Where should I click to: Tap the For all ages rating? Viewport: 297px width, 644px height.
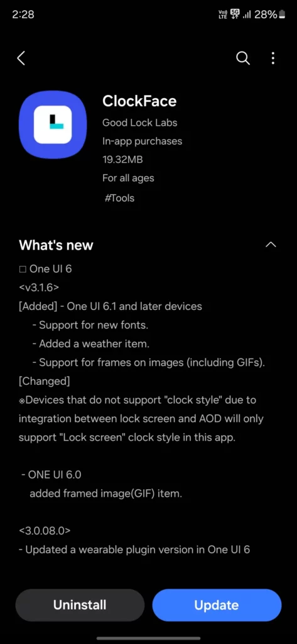(128, 178)
